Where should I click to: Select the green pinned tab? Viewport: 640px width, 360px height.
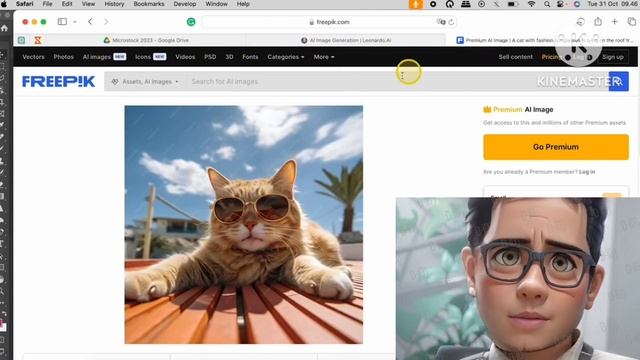pyautogui.click(x=21, y=40)
